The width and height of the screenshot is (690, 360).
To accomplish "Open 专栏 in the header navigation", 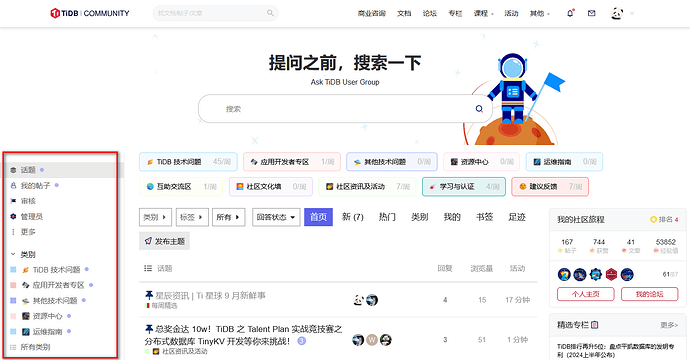I will pos(455,14).
